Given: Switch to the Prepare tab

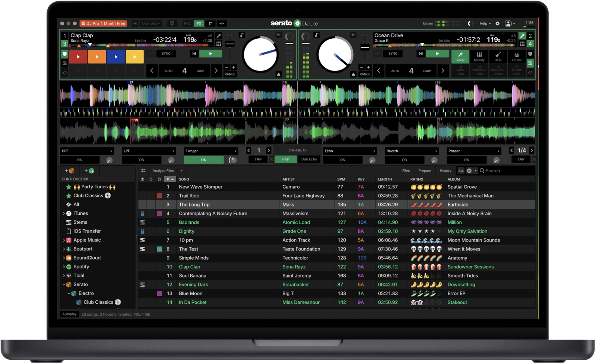Looking at the screenshot, I should click(424, 171).
